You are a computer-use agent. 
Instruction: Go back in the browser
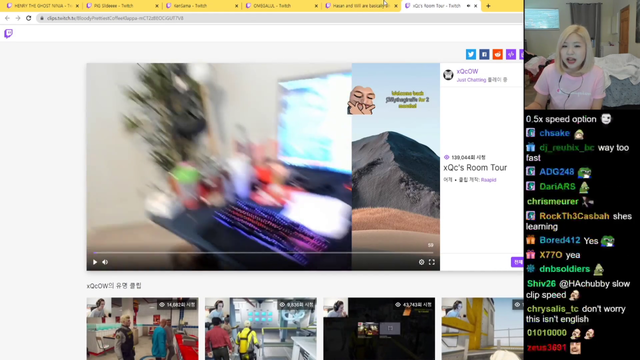click(x=7, y=18)
